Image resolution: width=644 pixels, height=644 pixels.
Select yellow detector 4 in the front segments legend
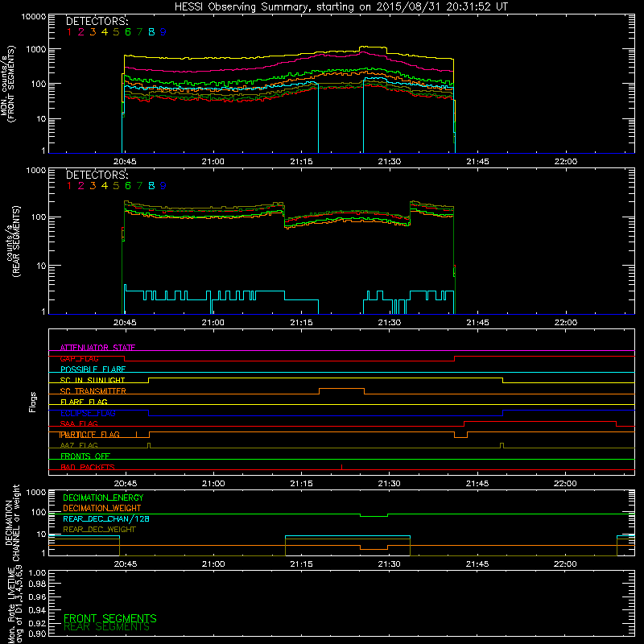(x=105, y=32)
